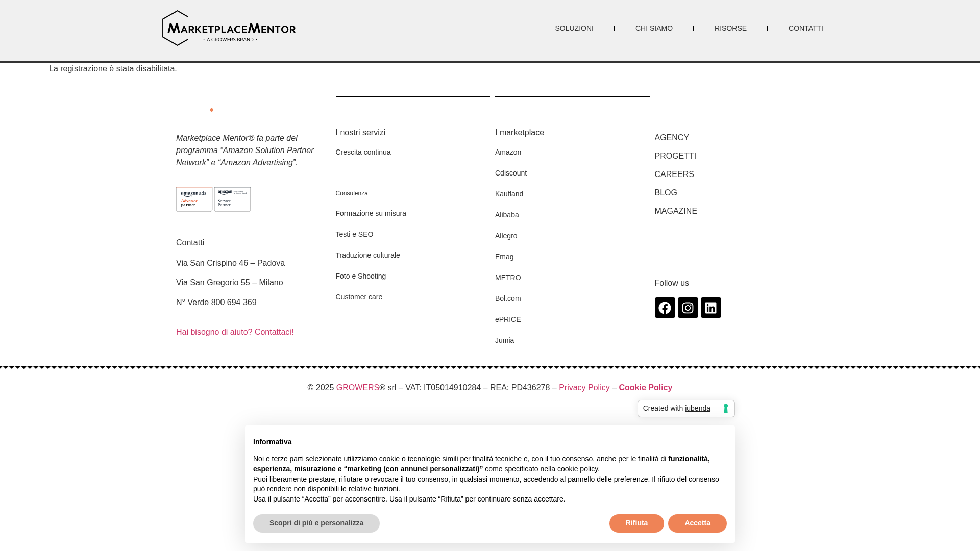Click Created with iubenda badge
The width and height of the screenshot is (980, 551).
pos(686,409)
